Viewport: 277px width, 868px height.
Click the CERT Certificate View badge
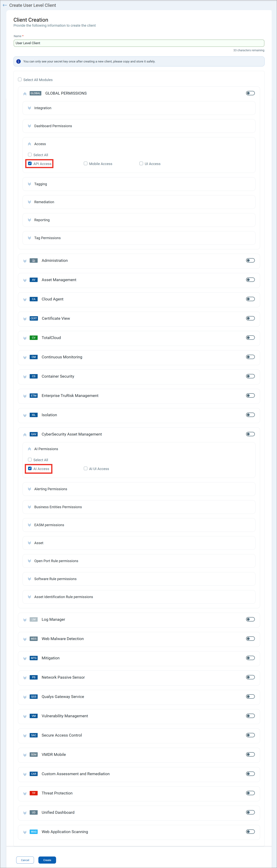34,318
